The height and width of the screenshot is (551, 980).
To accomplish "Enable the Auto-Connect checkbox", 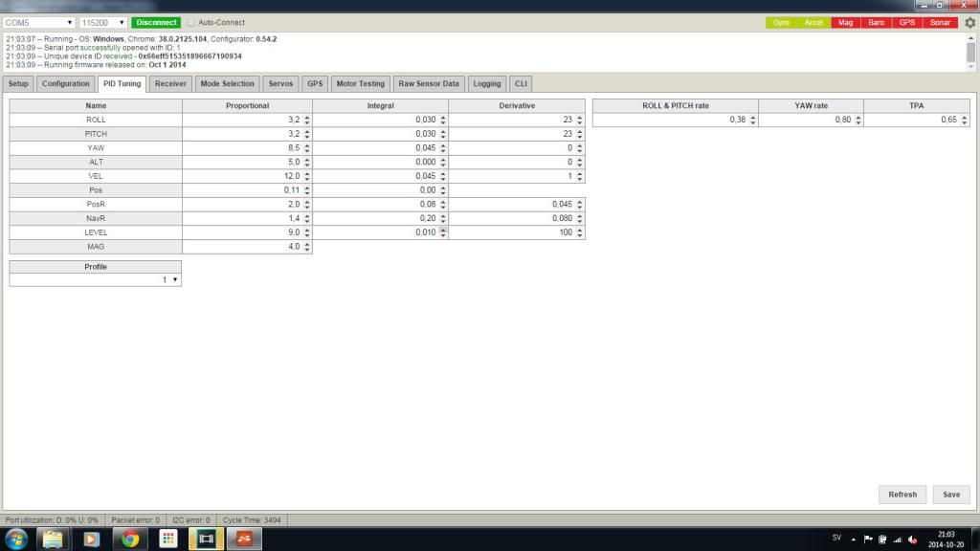I will [191, 23].
